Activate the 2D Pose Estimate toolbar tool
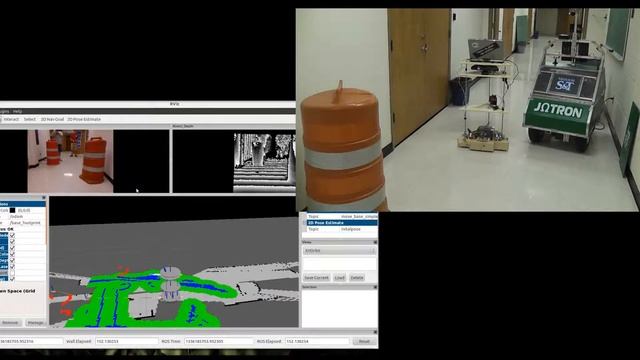Screen dimensions: 640x360 click(x=84, y=119)
